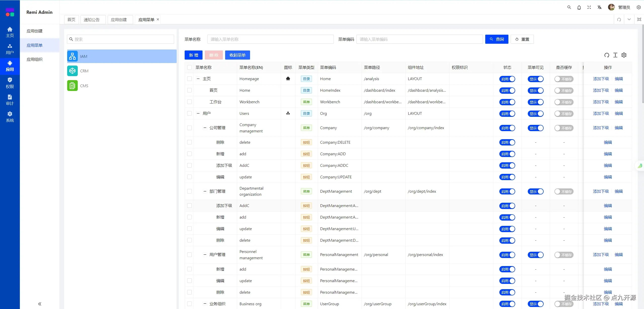Collapse the sidebar with double-chevron icon
The height and width of the screenshot is (309, 644).
click(x=39, y=304)
